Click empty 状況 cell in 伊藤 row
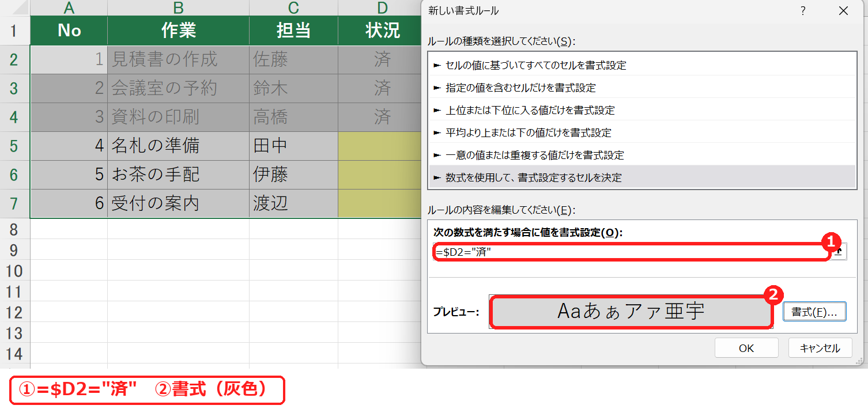Image resolution: width=868 pixels, height=409 pixels. pos(380,175)
